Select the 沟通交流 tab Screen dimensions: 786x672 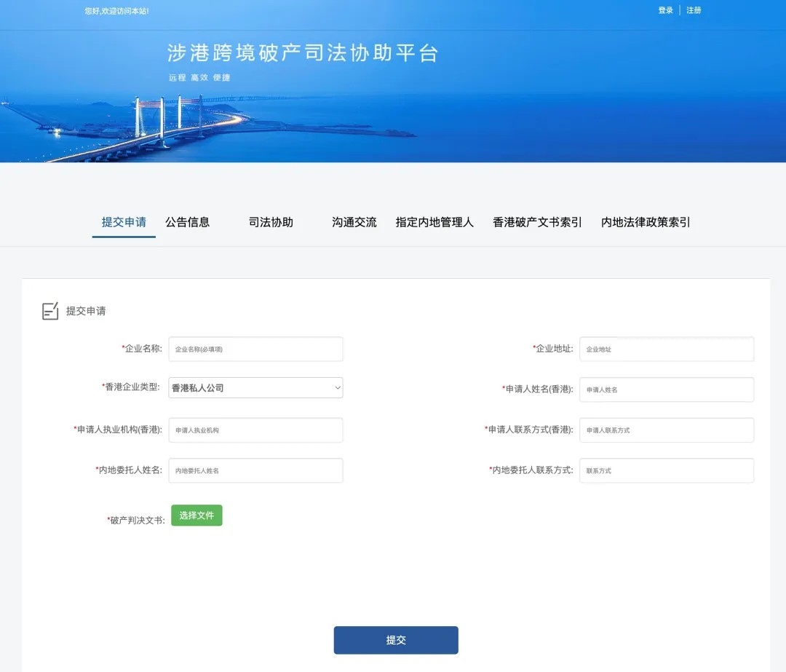pos(354,222)
